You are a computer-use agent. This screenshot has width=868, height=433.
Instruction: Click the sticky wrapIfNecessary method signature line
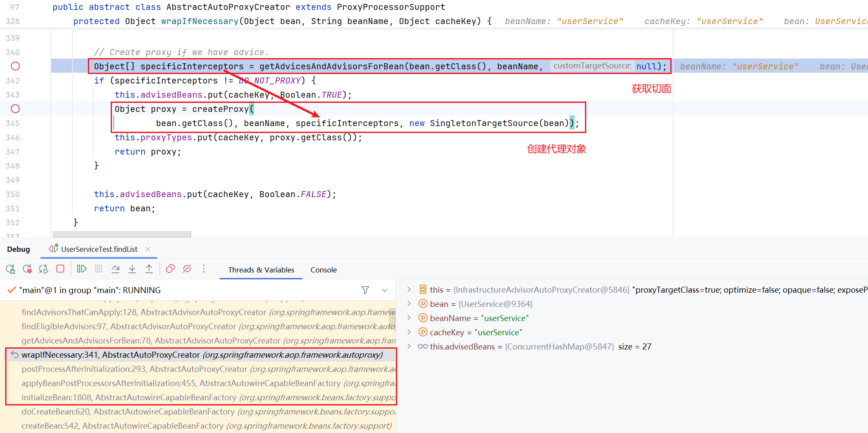[x=282, y=21]
